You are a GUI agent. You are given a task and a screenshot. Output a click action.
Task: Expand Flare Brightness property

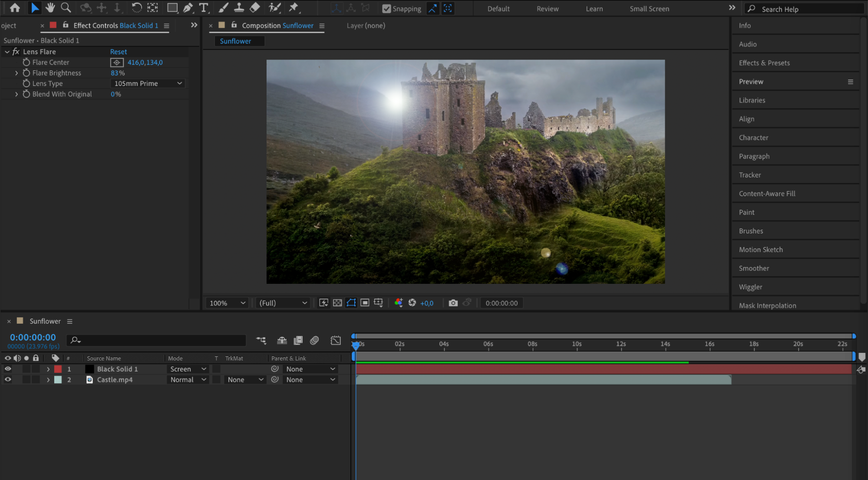click(17, 73)
